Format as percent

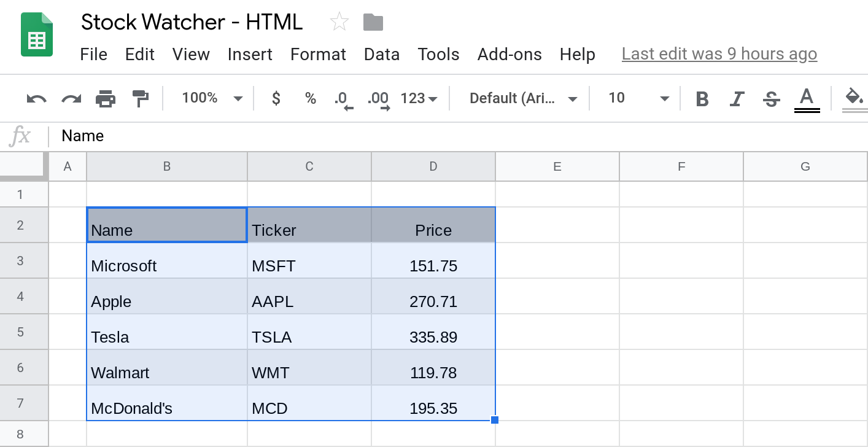click(x=311, y=98)
